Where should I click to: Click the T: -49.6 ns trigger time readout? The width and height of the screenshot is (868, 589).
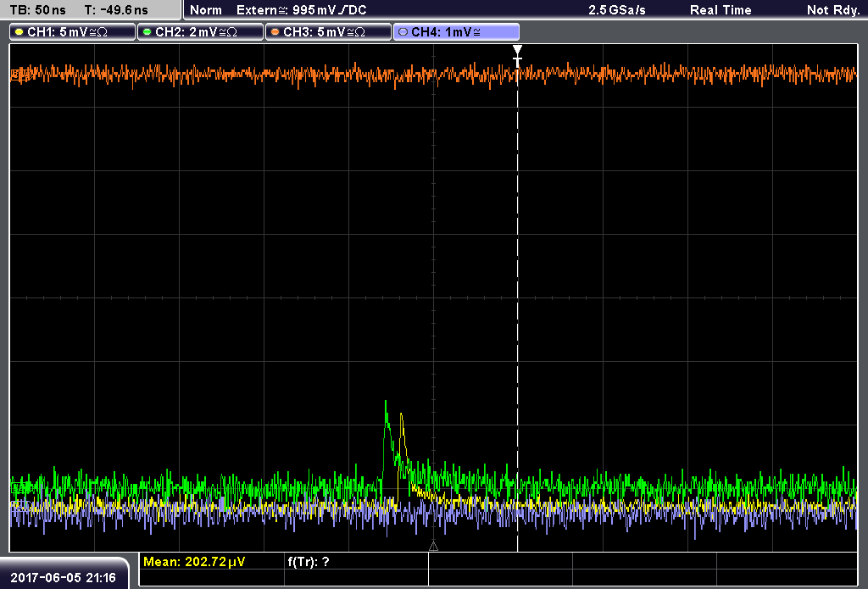(x=116, y=10)
